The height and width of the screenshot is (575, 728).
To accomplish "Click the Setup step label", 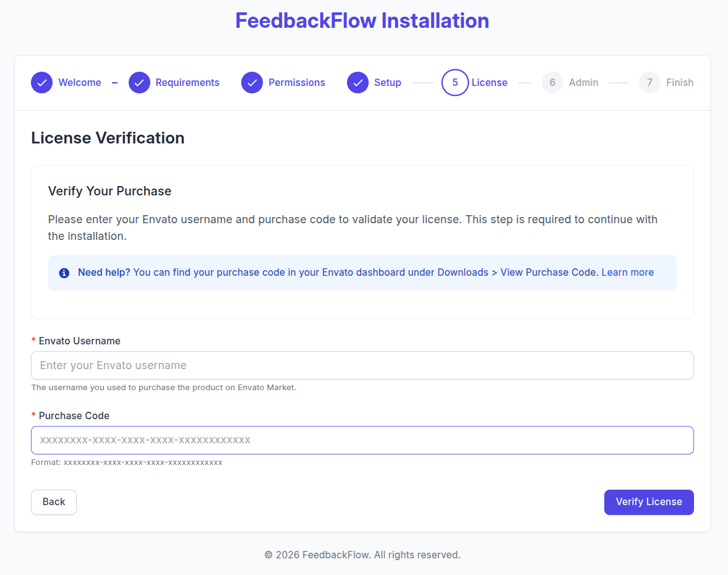I will click(x=388, y=82).
